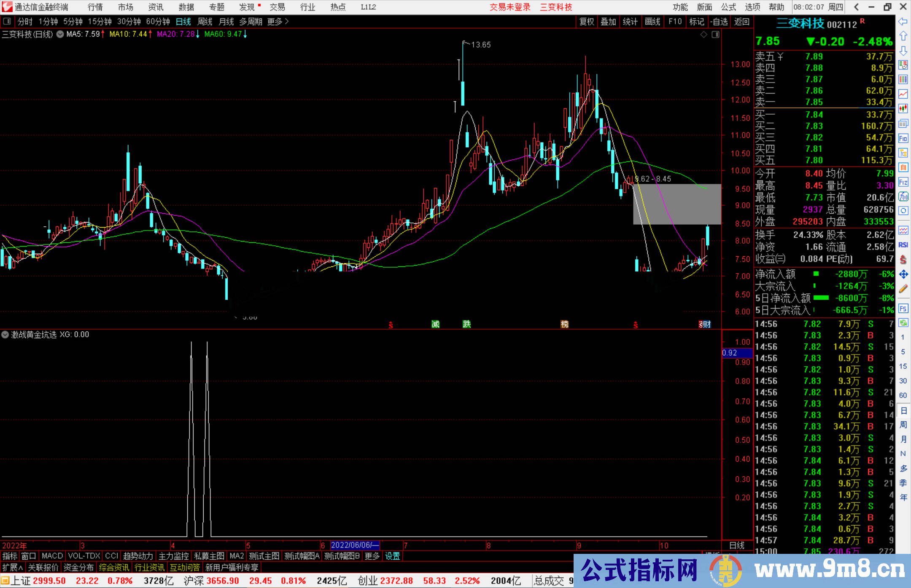The width and height of the screenshot is (911, 588).
Task: Toggle the 激战黄金坑选 indicator round button
Action: point(5,335)
